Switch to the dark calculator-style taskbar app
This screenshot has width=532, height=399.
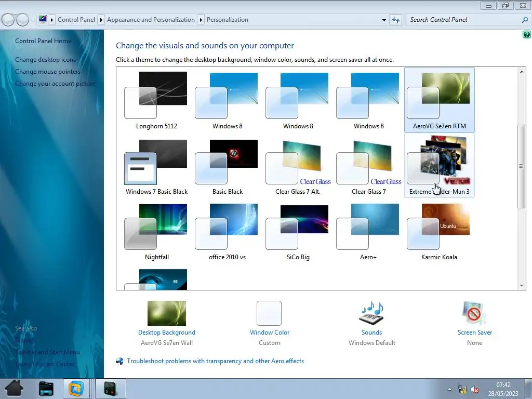pyautogui.click(x=110, y=389)
